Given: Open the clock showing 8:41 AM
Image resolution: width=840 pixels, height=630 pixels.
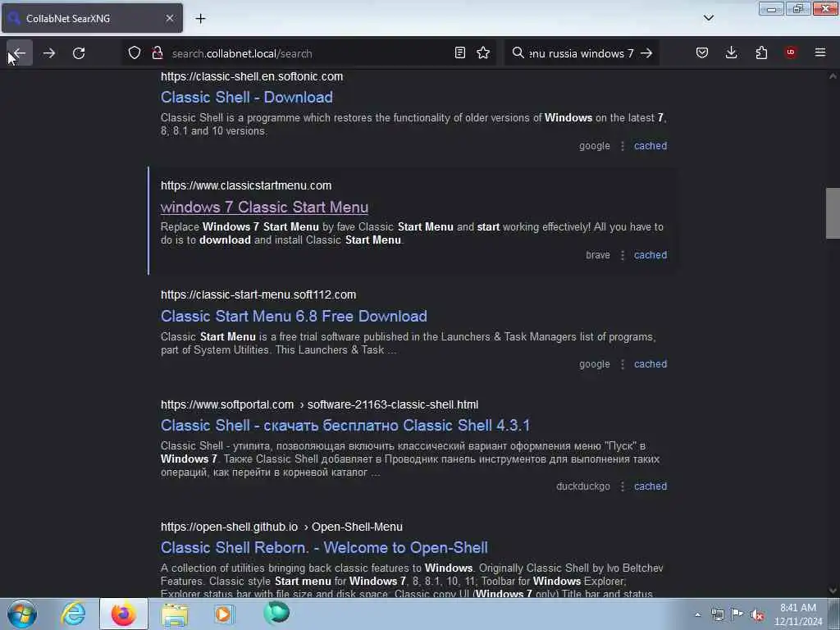Looking at the screenshot, I should pyautogui.click(x=798, y=614).
